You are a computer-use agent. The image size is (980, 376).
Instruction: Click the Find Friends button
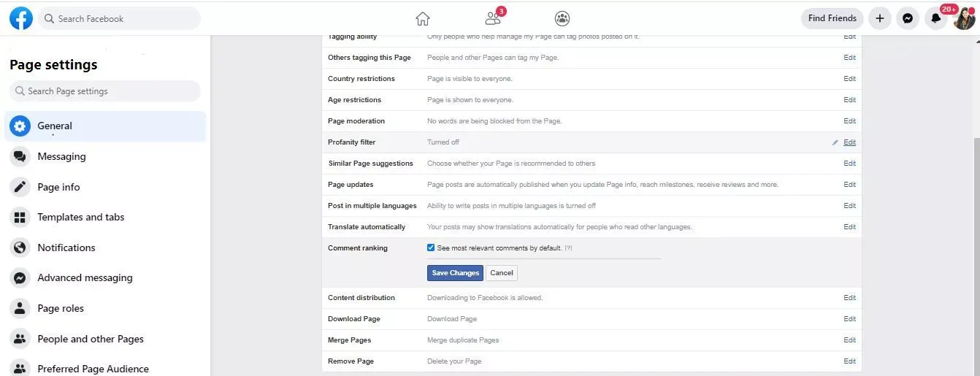coord(832,18)
